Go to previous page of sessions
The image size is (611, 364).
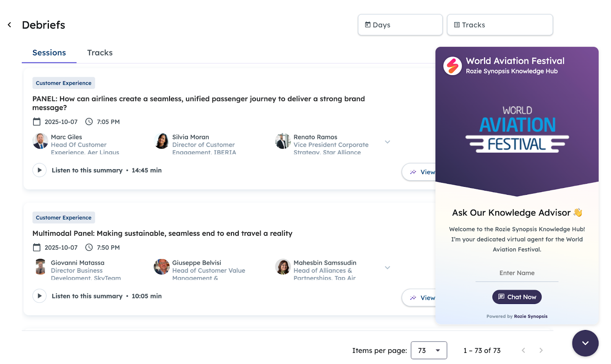click(x=524, y=350)
